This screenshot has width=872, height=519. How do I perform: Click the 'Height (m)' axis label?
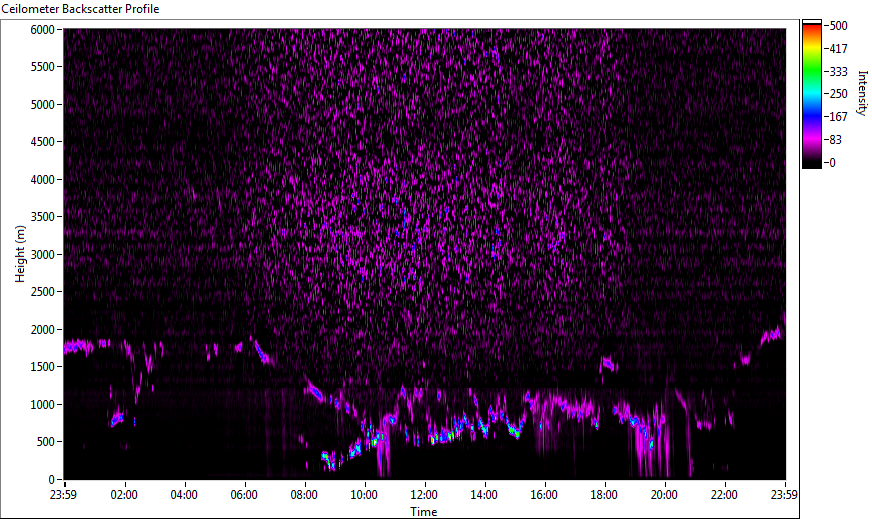20,254
